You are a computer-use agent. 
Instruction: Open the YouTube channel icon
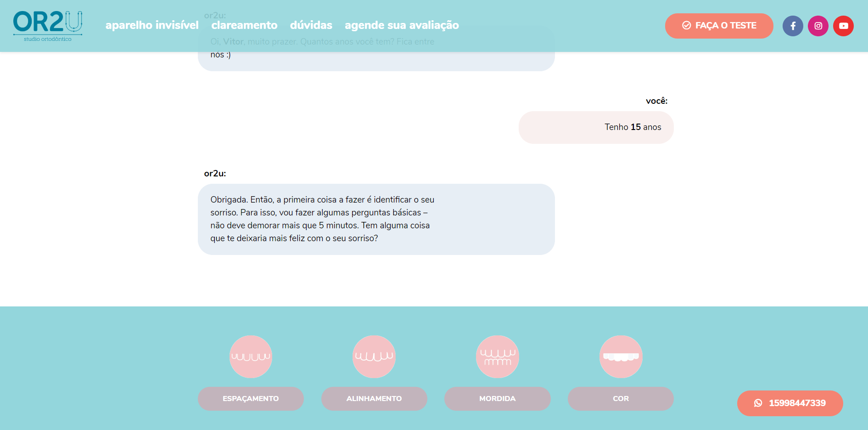(843, 26)
